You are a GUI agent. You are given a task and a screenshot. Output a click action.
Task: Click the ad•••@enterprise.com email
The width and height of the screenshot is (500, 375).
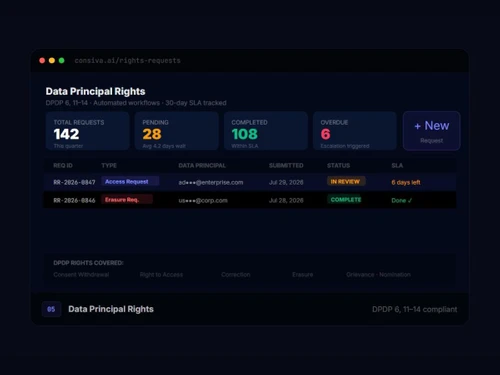[x=211, y=182]
